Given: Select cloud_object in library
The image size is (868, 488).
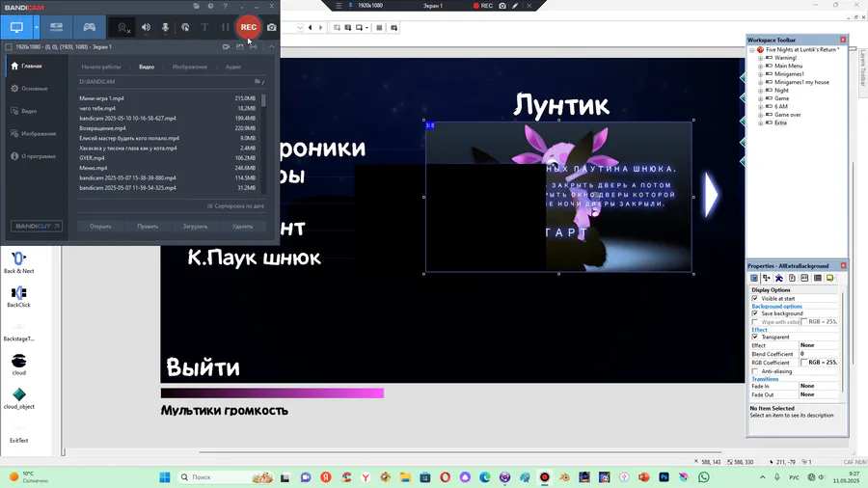Looking at the screenshot, I should click(x=19, y=398).
